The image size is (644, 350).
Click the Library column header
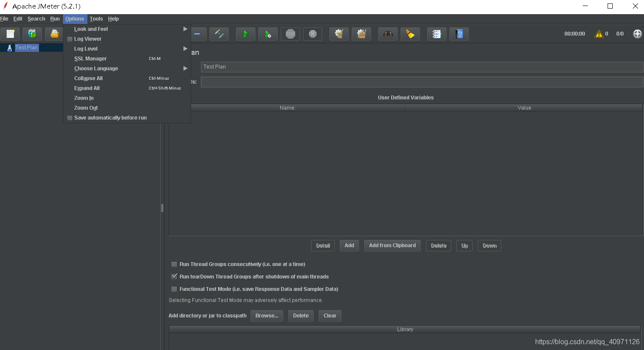click(x=405, y=329)
